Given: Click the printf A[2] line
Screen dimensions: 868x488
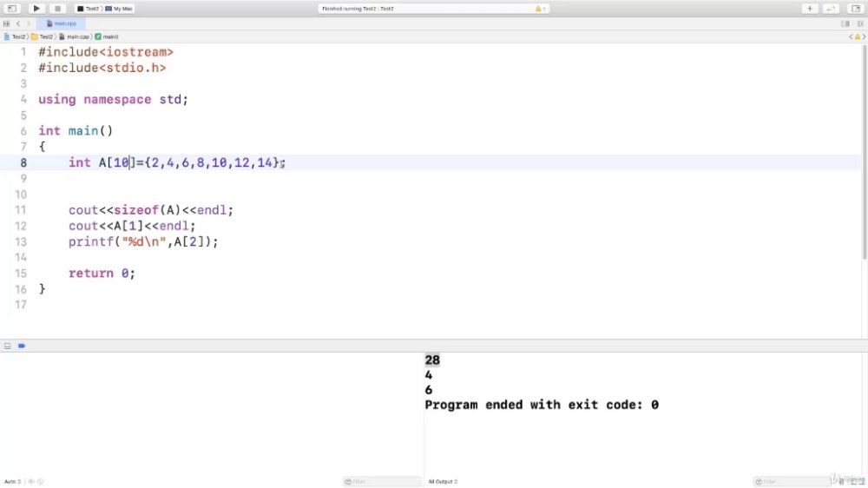Looking at the screenshot, I should [143, 242].
